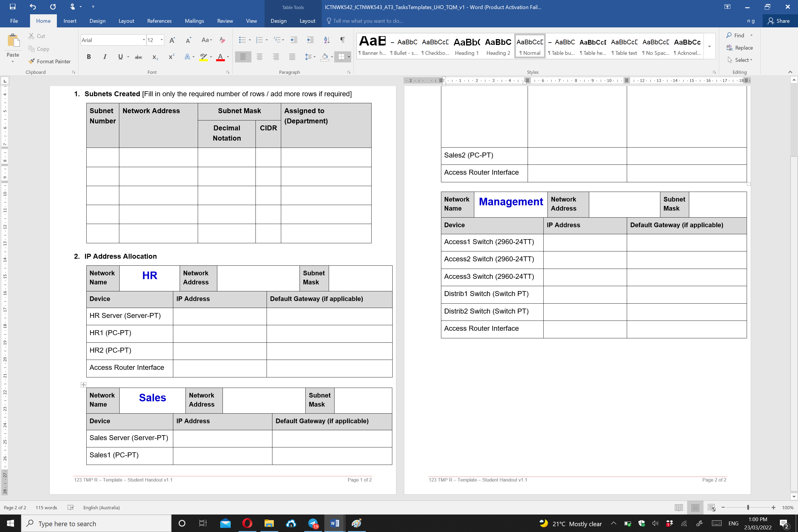Open the Table Tools Layout tab
798x532 pixels.
coord(307,21)
